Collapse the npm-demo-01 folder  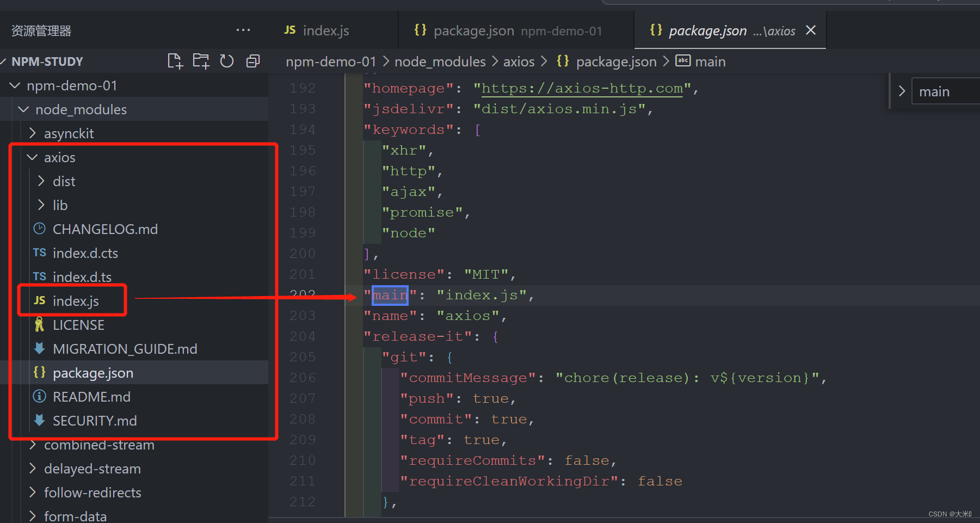pos(15,85)
